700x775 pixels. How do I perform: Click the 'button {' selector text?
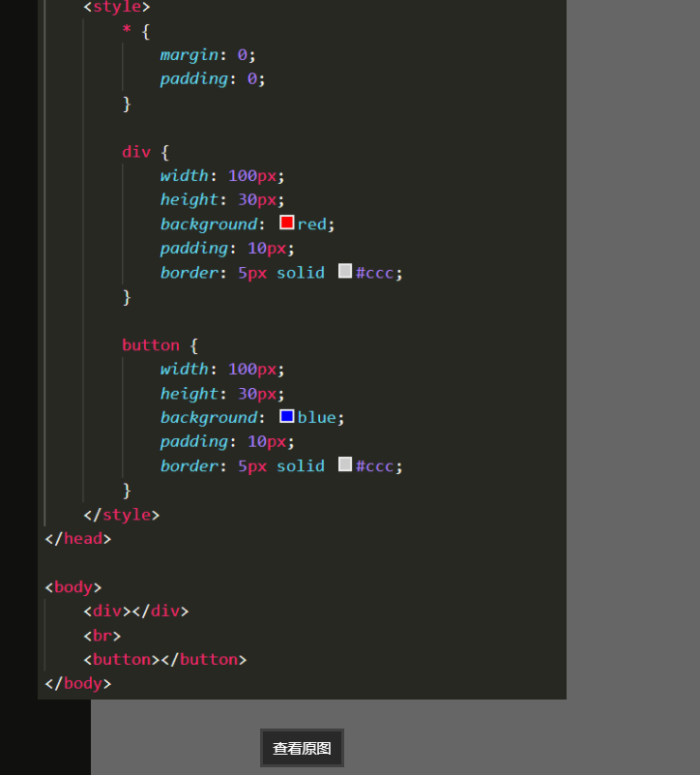[x=160, y=345]
